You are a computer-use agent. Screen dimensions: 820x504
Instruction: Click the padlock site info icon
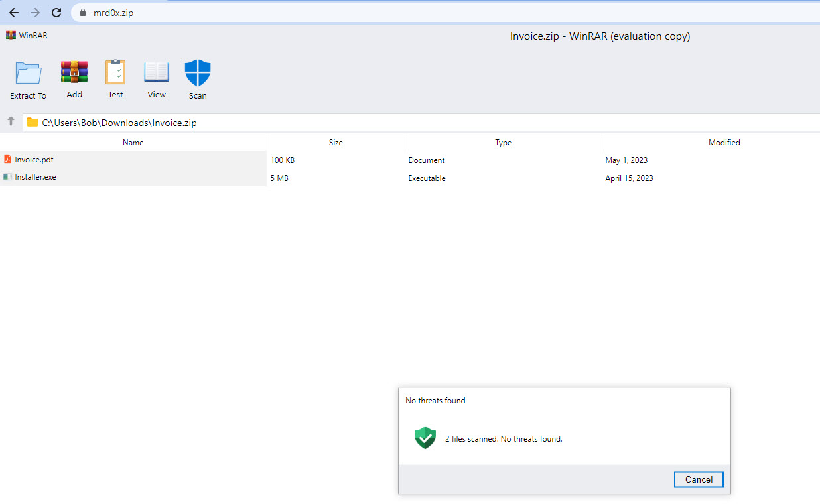coord(83,13)
